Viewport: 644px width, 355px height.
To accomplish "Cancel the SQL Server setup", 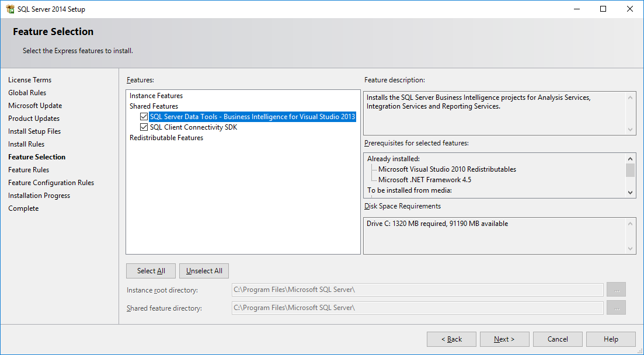I will pyautogui.click(x=558, y=339).
